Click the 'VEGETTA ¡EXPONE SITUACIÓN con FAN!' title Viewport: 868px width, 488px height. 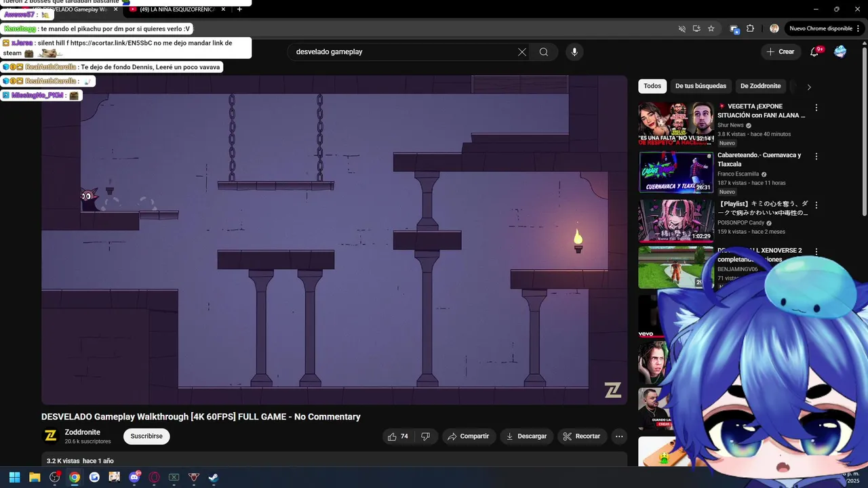coord(762,111)
